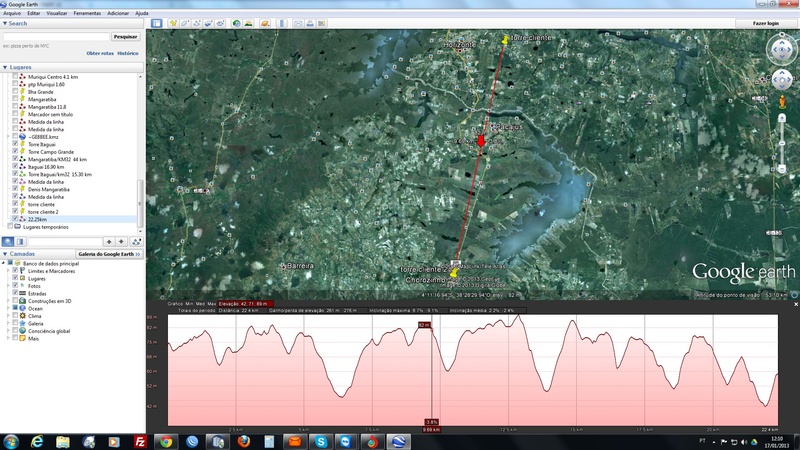Uncheck the 22.25km path checkbox
This screenshot has width=800, height=450.
(15, 219)
